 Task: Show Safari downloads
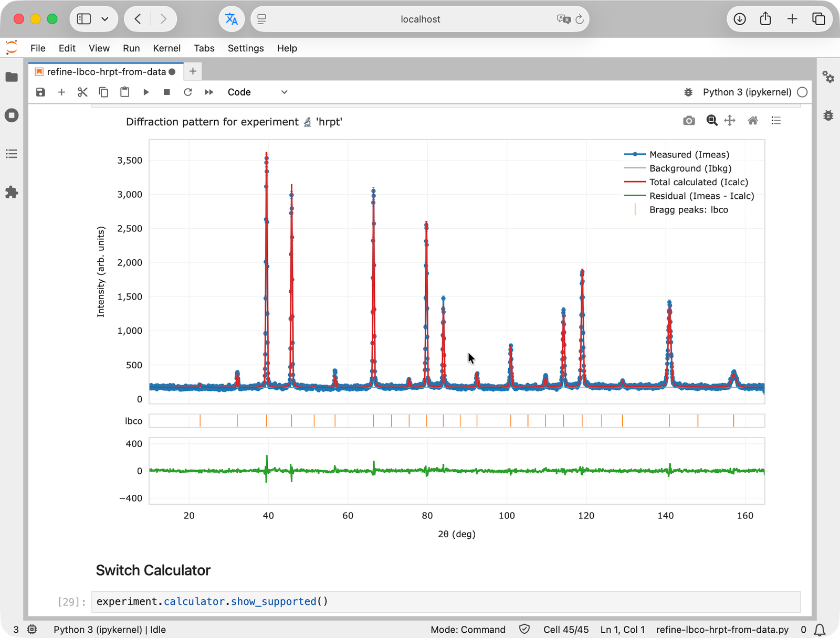740,19
